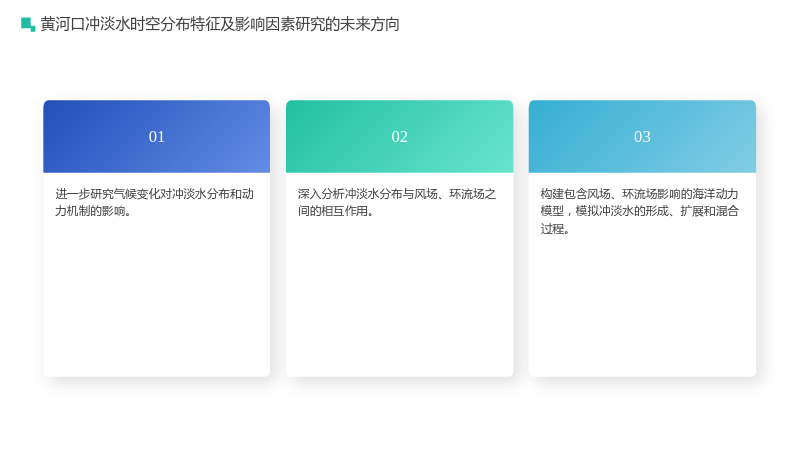Viewport: 800px width, 450px height.
Task: Click the light blue 03 card header
Action: pyautogui.click(x=642, y=136)
